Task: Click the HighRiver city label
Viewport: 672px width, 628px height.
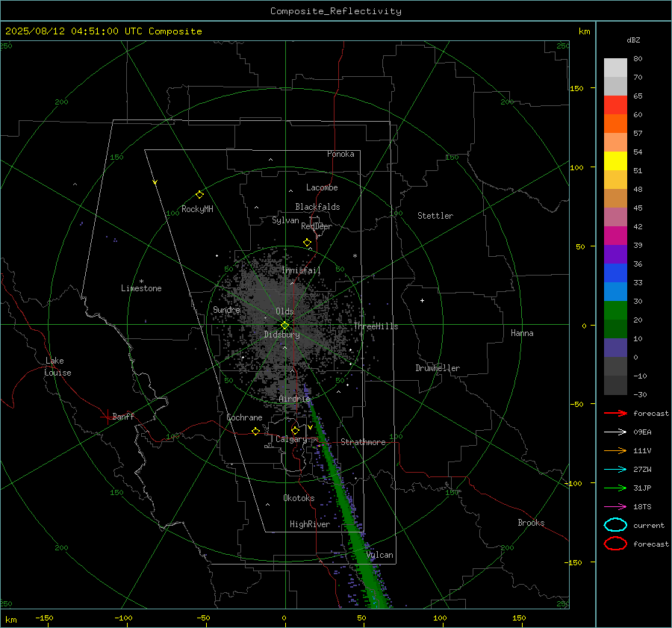Action: tap(310, 524)
